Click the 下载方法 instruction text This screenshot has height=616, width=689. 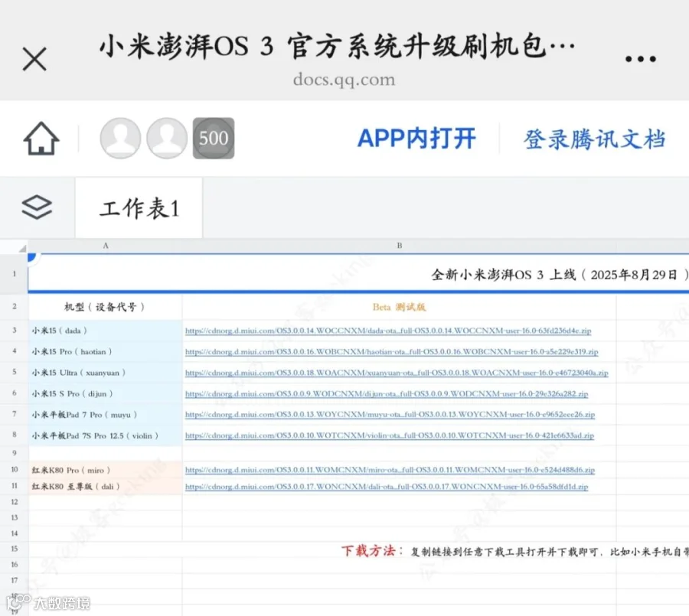pos(514,551)
